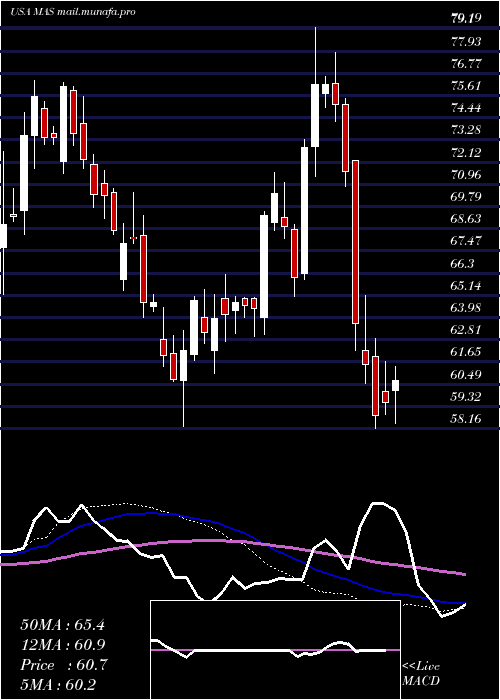The image size is (500, 700).
Task: Select the 77.93 price axis label
Action: [x=466, y=42]
